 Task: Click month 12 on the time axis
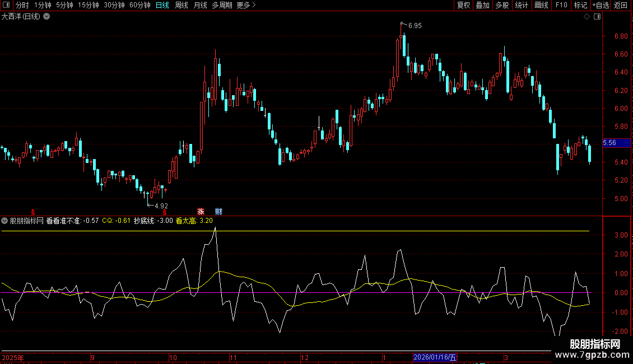pos(305,357)
